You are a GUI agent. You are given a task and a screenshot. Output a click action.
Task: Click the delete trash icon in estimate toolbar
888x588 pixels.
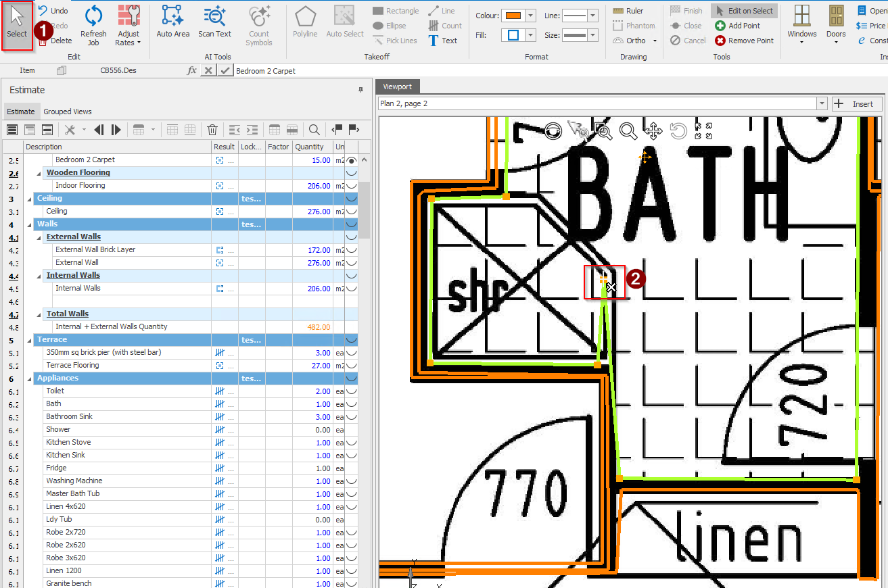point(212,130)
